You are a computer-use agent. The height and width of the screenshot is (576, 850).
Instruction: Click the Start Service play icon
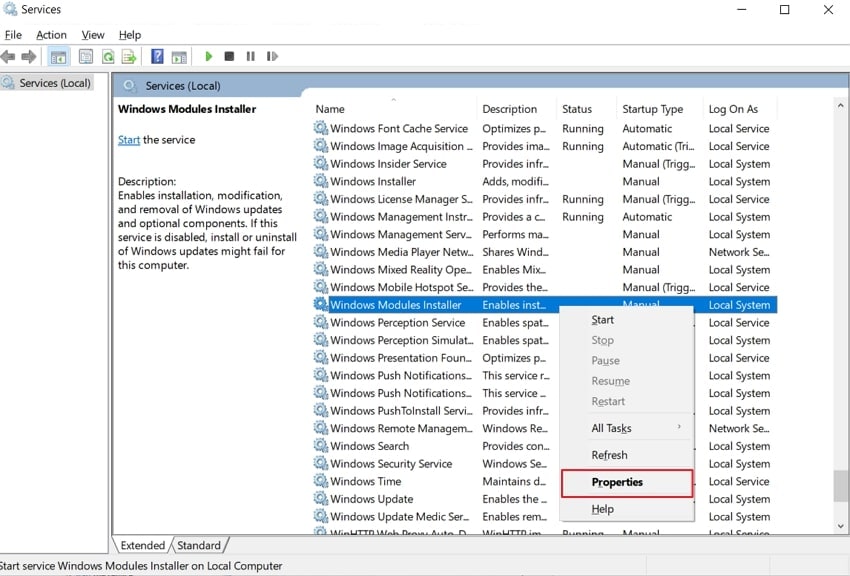[x=208, y=56]
